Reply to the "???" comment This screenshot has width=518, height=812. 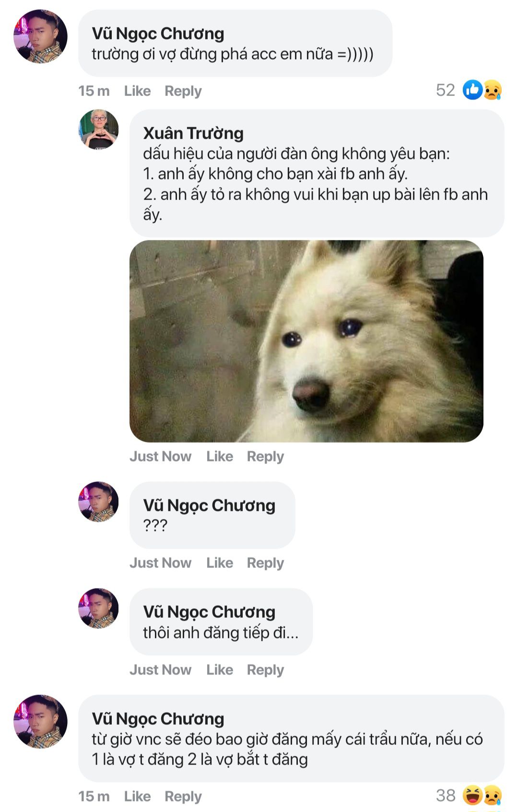pyautogui.click(x=265, y=563)
